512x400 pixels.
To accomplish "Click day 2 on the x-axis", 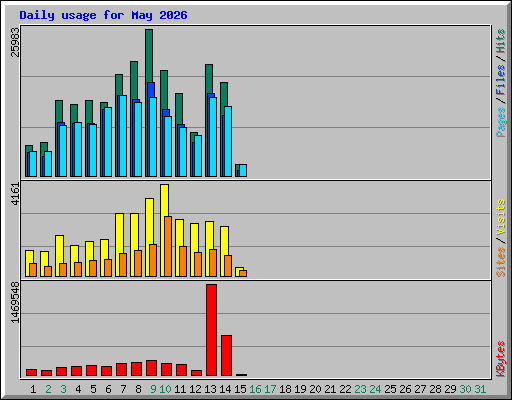I will tap(48, 389).
